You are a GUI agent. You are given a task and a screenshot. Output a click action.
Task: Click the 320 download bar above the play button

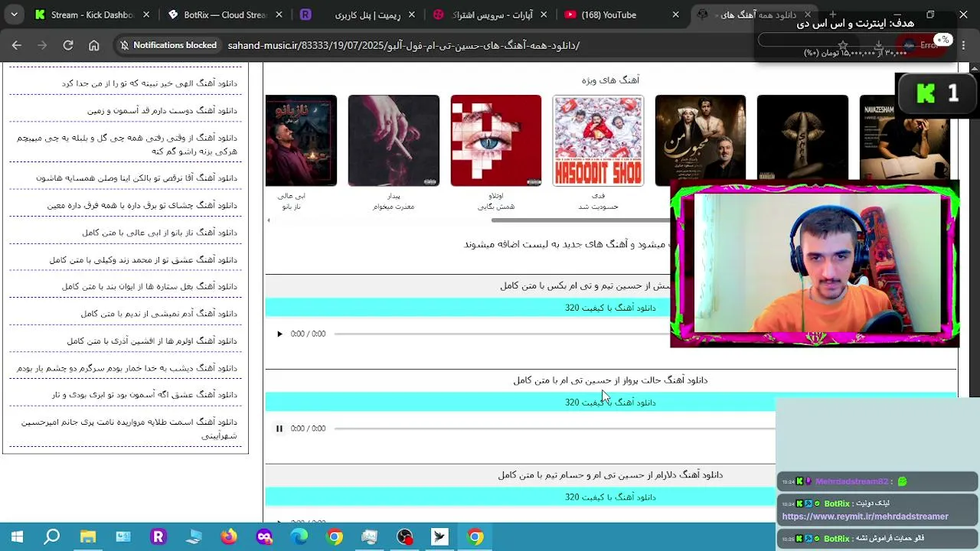pyautogui.click(x=468, y=308)
